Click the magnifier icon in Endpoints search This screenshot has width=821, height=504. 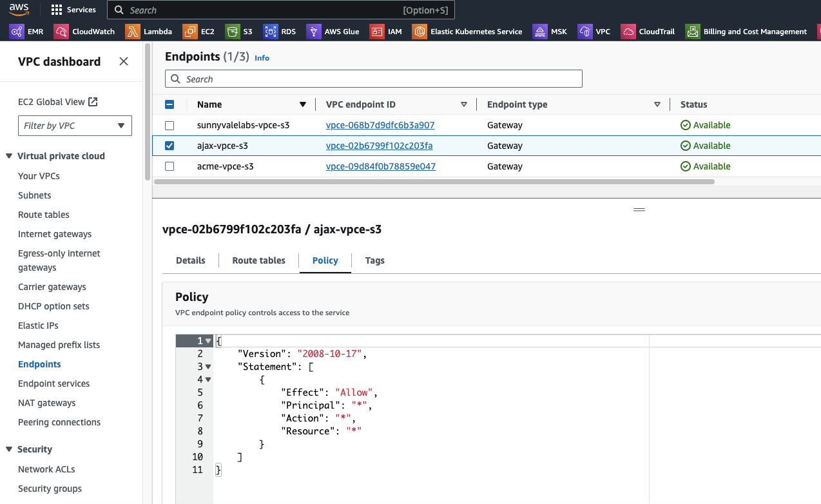[x=176, y=79]
